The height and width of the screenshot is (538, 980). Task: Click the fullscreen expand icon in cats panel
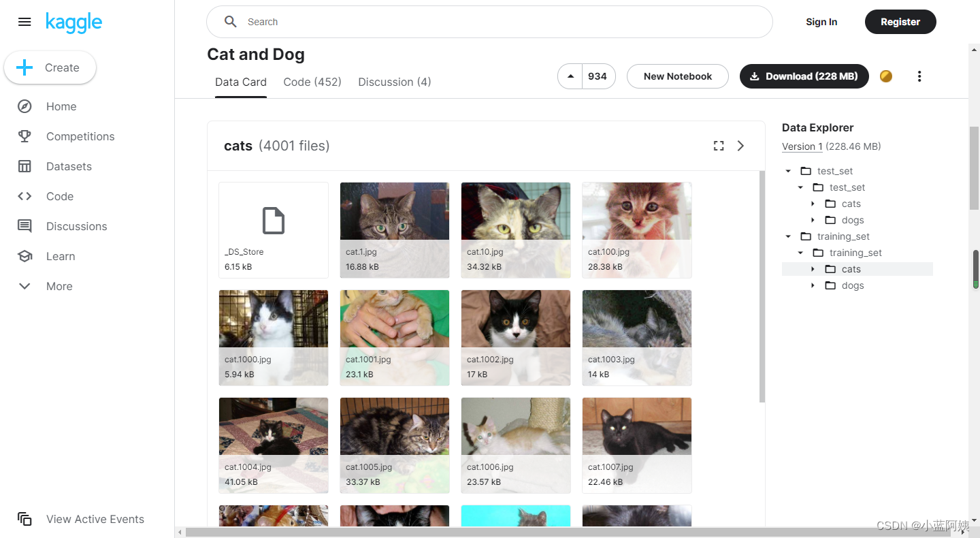click(719, 146)
